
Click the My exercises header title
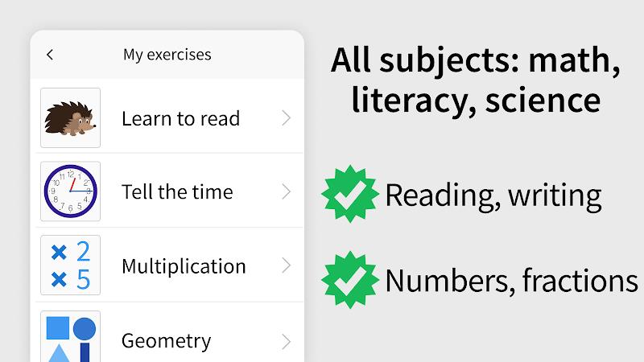167,55
